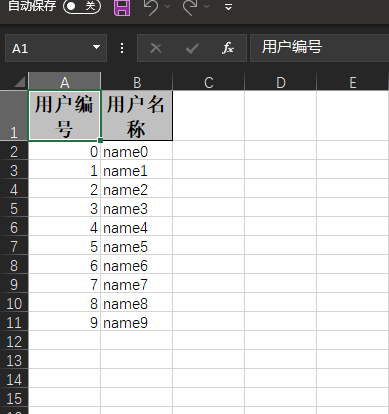Image resolution: width=389 pixels, height=414 pixels.
Task: Click the Select All corner triangle
Action: tap(20, 82)
